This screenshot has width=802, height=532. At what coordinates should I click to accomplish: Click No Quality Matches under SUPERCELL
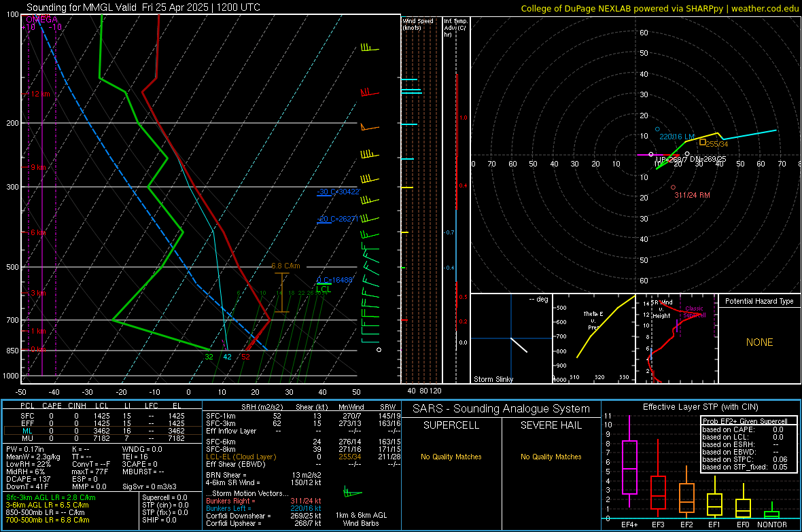[451, 457]
